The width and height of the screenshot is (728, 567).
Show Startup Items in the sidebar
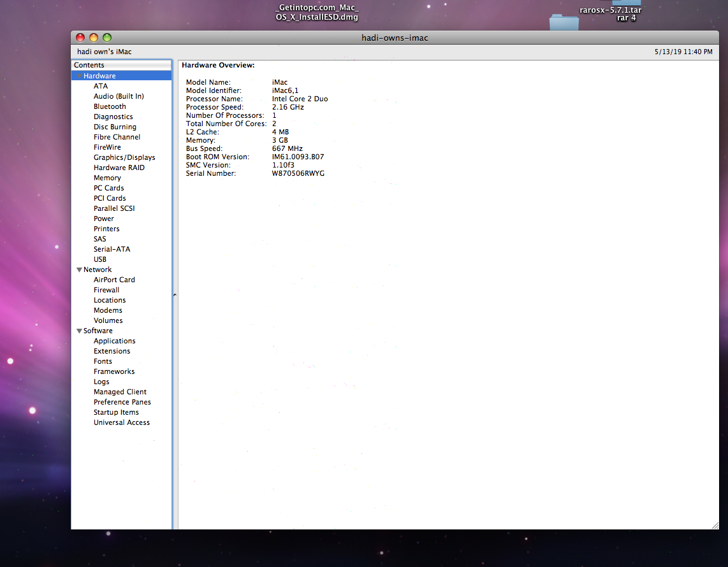click(116, 412)
